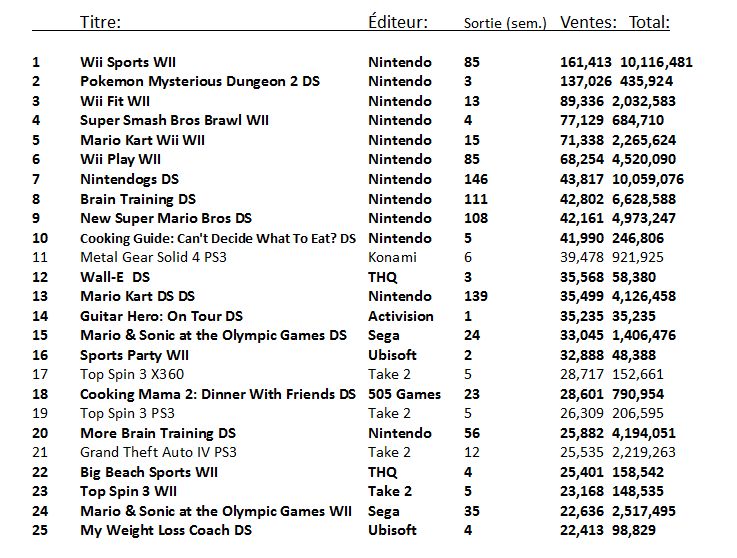737x558 pixels.
Task: Click My Weight Loss Coach DS
Action: coord(166,530)
